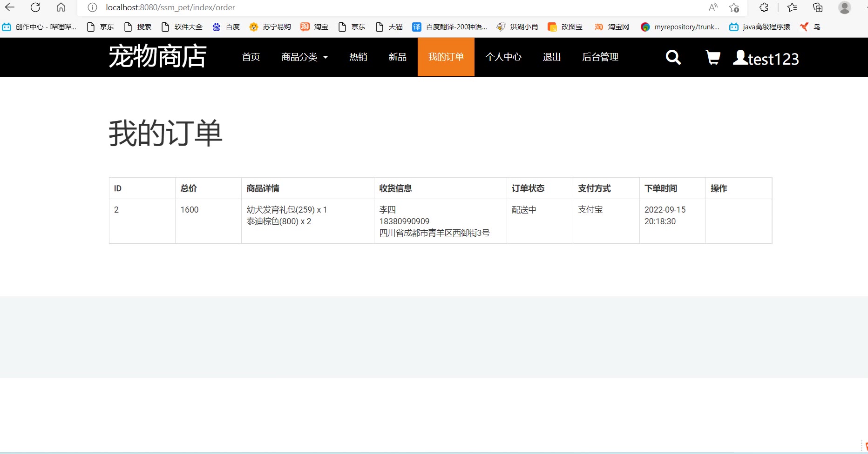The image size is (868, 454).
Task: Go back with the browser back arrow
Action: point(10,7)
